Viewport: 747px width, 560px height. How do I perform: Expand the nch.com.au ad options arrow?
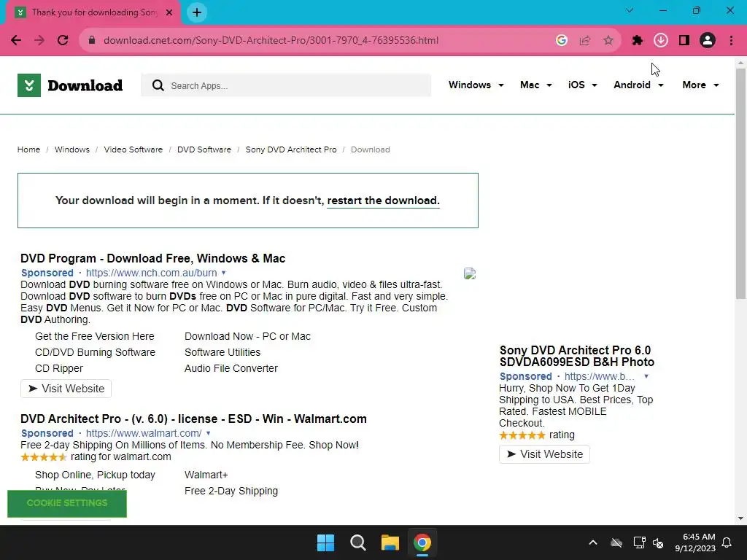[223, 273]
